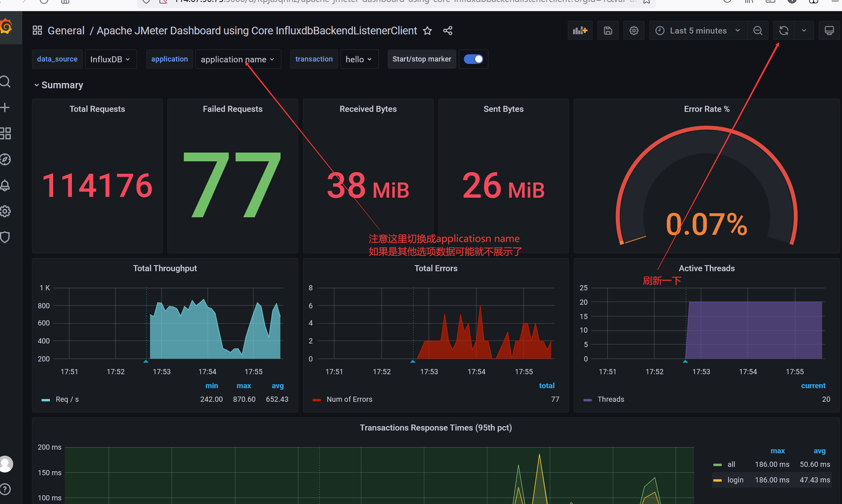The image size is (842, 504).
Task: Toggle the Req / s series in legend
Action: [x=67, y=399]
